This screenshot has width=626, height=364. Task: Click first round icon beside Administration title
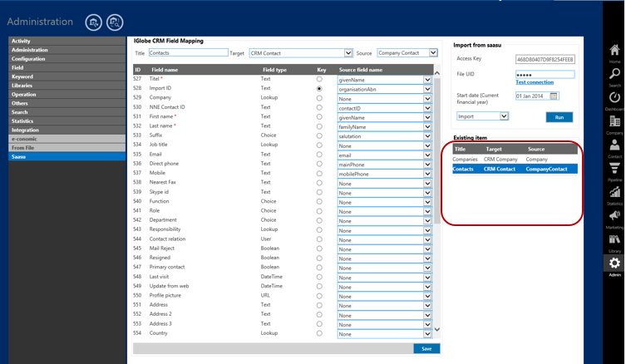pyautogui.click(x=93, y=22)
